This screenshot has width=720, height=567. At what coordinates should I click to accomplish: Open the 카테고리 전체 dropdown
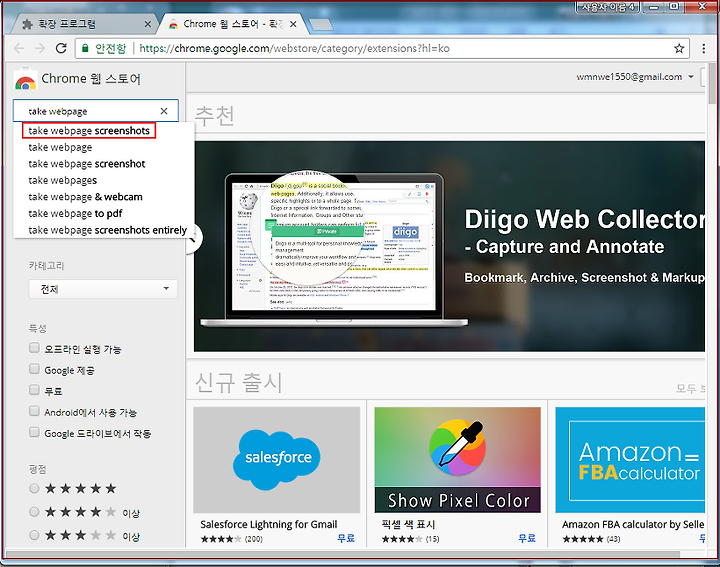click(103, 289)
